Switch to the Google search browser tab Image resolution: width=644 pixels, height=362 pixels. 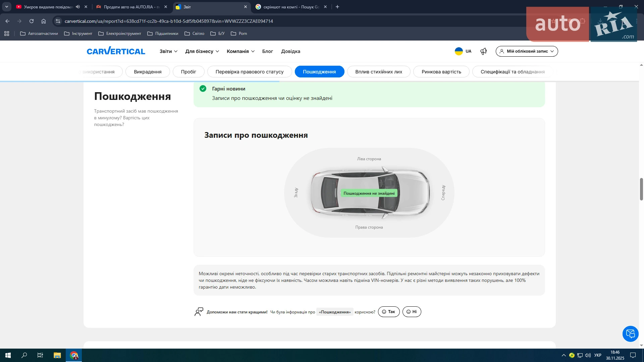click(290, 7)
